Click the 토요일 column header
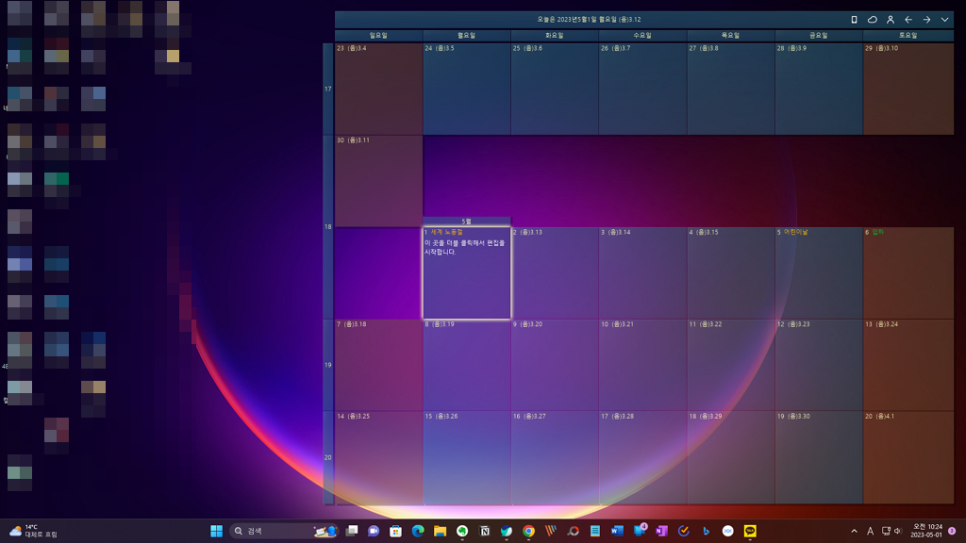966x543 pixels. coord(908,36)
